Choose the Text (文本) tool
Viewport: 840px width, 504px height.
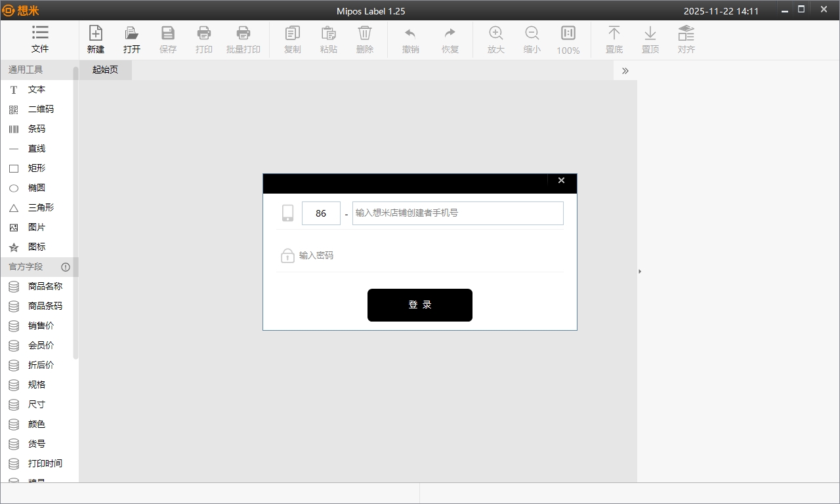pyautogui.click(x=36, y=89)
